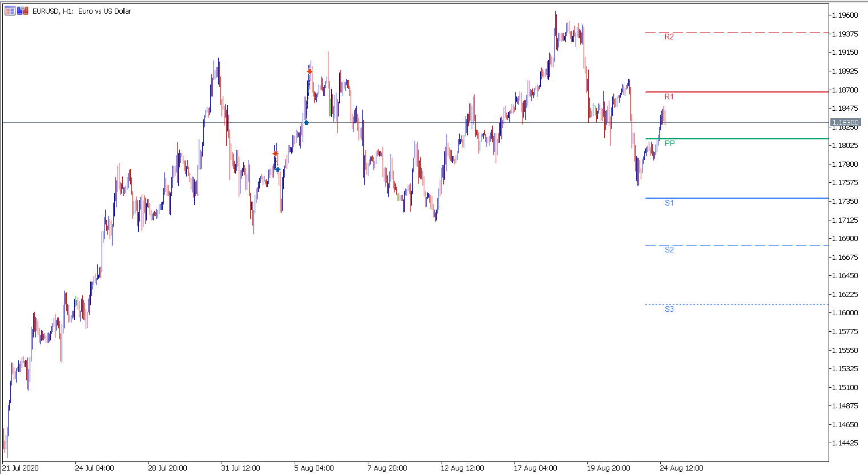This screenshot has width=868, height=474.
Task: Click the 1.16000 price axis value
Action: pos(845,313)
